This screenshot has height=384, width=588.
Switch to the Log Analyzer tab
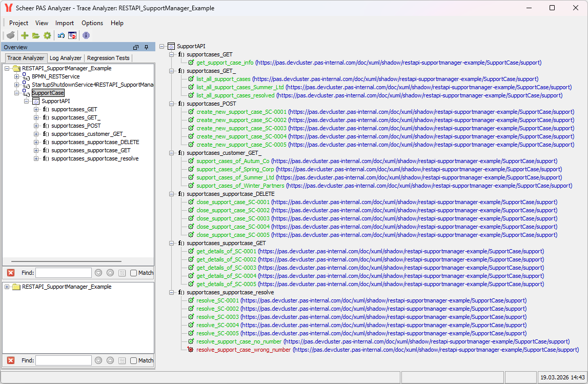click(x=65, y=58)
